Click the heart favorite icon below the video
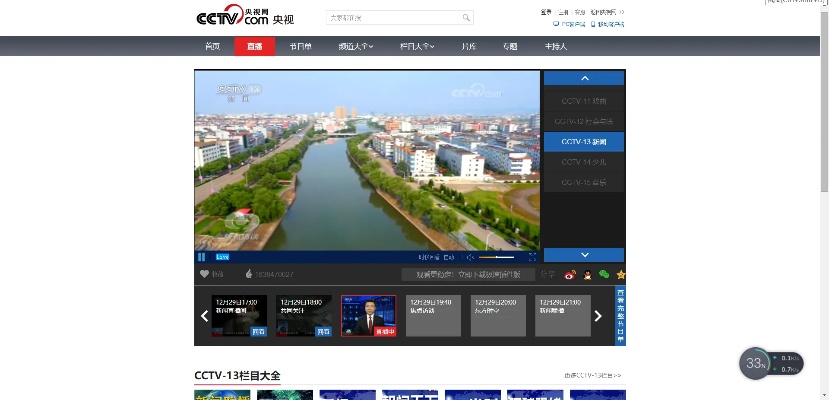829x400 pixels. tap(205, 274)
